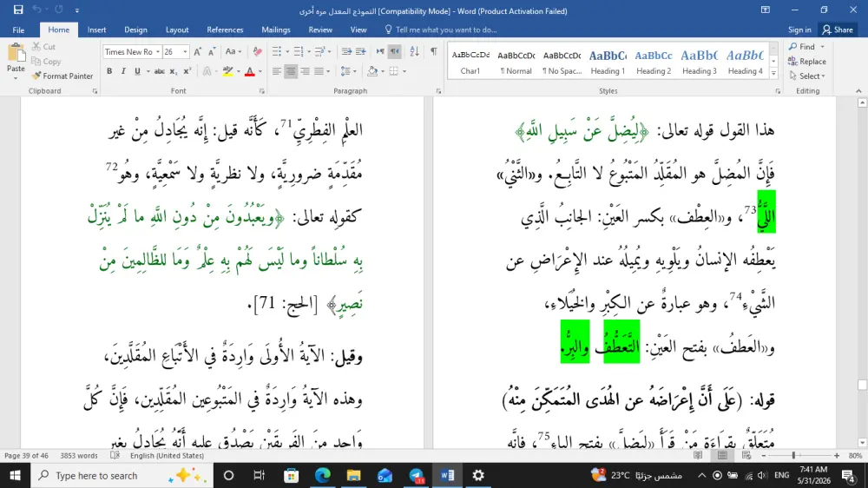Image resolution: width=868 pixels, height=488 pixels.
Task: Decrease the paragraph indent
Action: pos(346,51)
